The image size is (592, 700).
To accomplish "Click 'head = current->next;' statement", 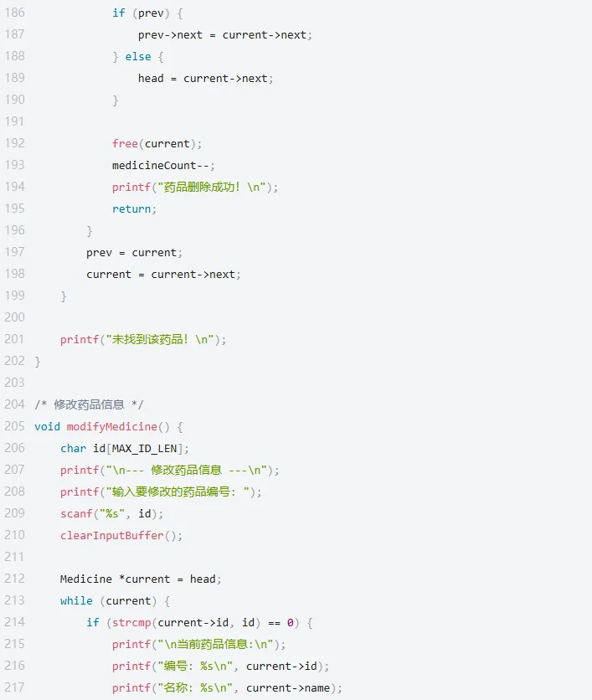I will (x=205, y=79).
